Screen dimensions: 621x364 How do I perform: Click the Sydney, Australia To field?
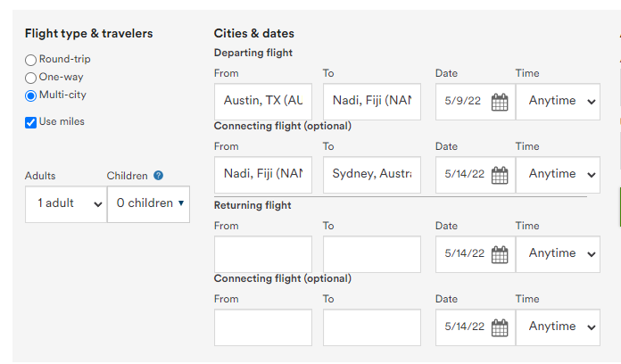tap(371, 175)
